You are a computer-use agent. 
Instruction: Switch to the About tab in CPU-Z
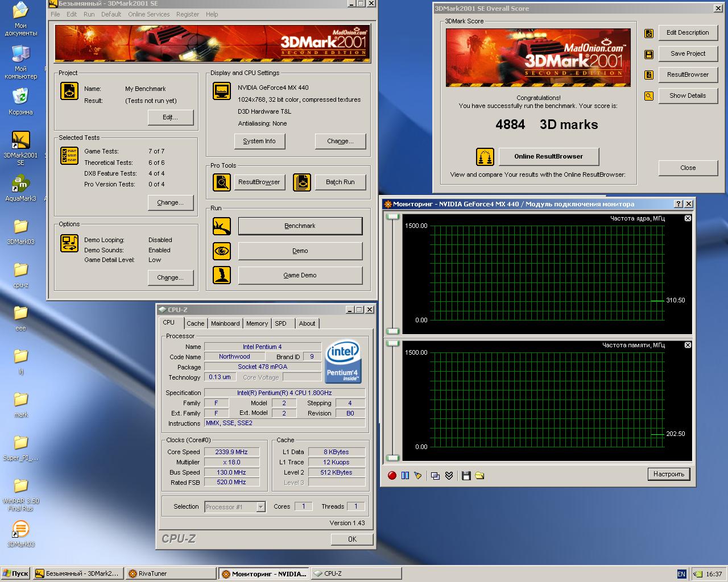(x=307, y=323)
